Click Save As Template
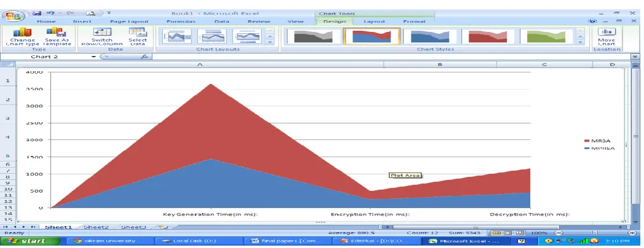The width and height of the screenshot is (644, 248). tap(58, 36)
